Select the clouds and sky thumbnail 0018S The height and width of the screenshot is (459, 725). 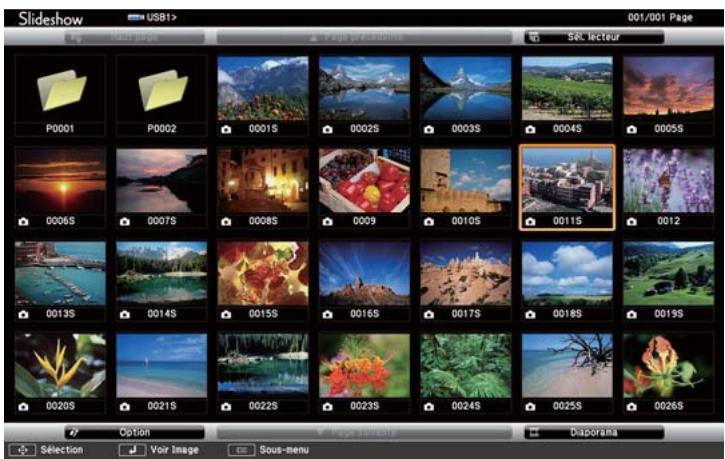(567, 273)
